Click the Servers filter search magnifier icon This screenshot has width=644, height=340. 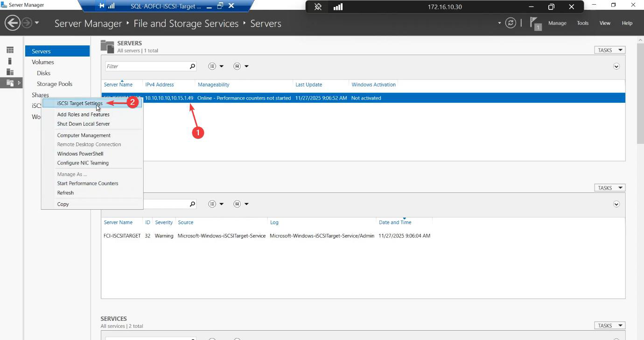coord(192,66)
